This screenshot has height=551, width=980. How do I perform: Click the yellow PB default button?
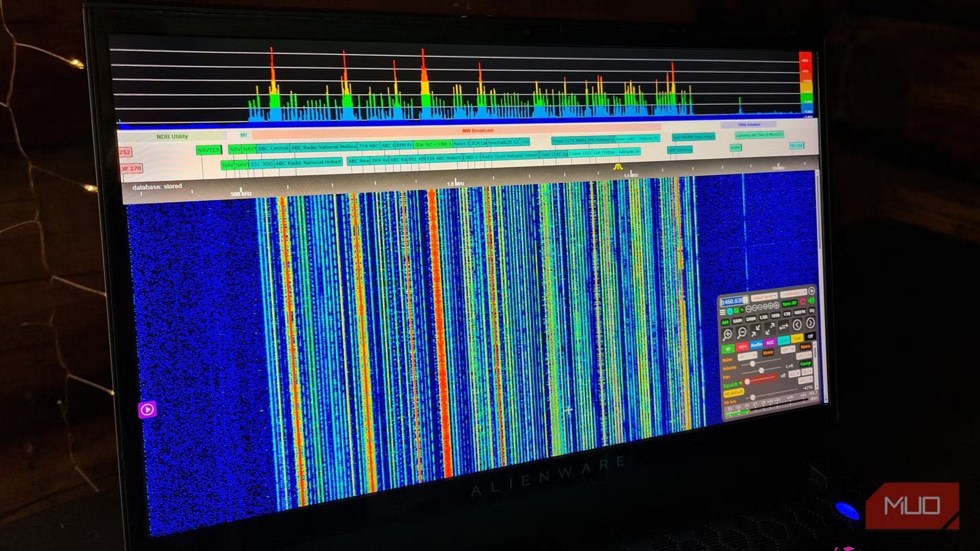pos(734,393)
